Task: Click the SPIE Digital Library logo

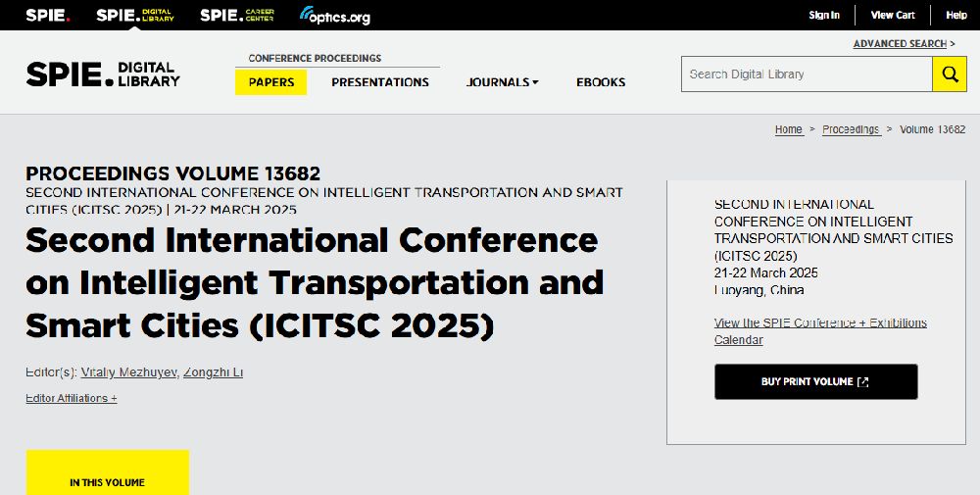Action: coord(103,74)
